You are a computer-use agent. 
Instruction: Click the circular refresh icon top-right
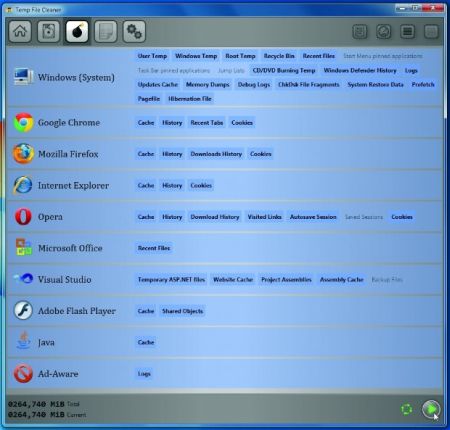[x=384, y=32]
